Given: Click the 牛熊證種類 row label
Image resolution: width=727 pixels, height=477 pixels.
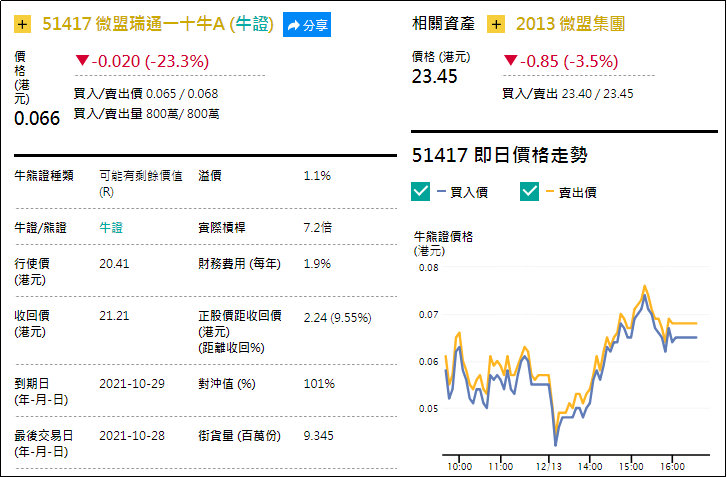Looking at the screenshot, I should tap(44, 176).
